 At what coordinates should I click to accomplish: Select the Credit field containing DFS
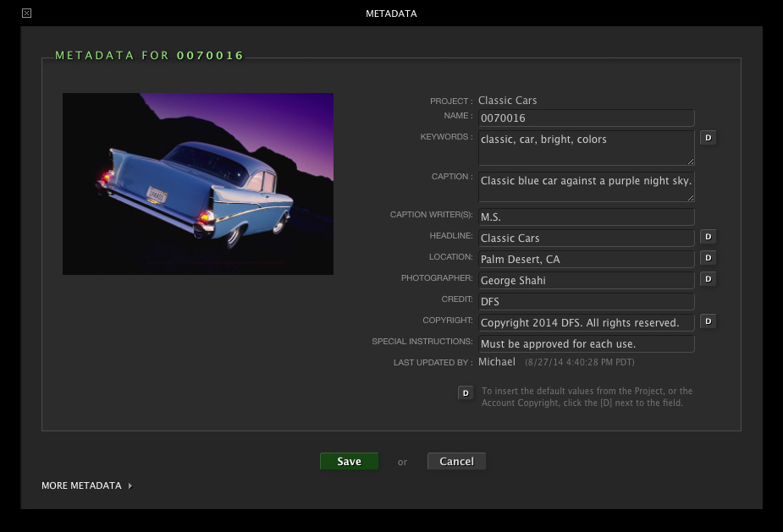coord(586,302)
